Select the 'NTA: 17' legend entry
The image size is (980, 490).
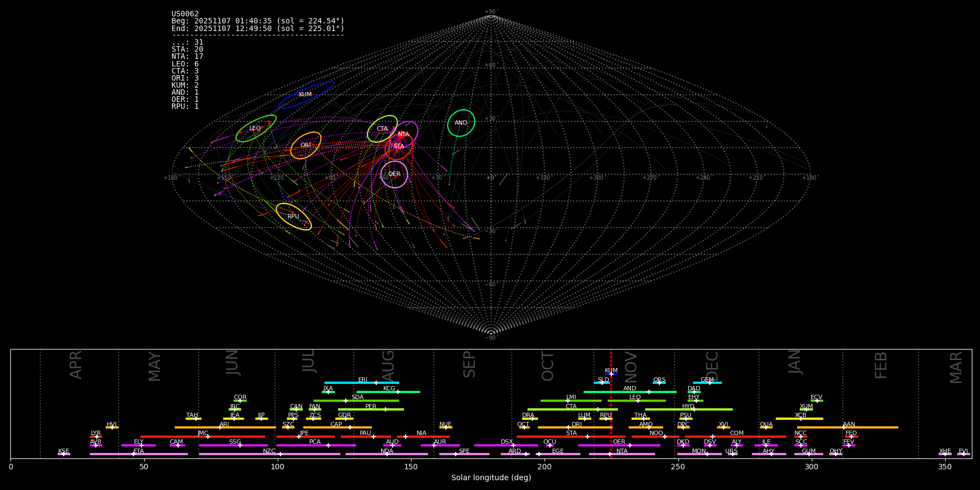pos(187,57)
